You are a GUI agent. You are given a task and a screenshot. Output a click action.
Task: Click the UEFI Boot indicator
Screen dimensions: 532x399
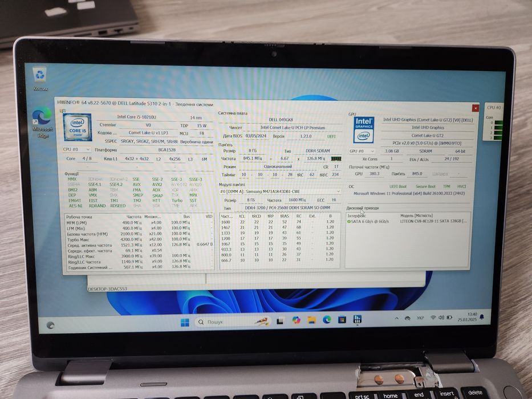397,186
